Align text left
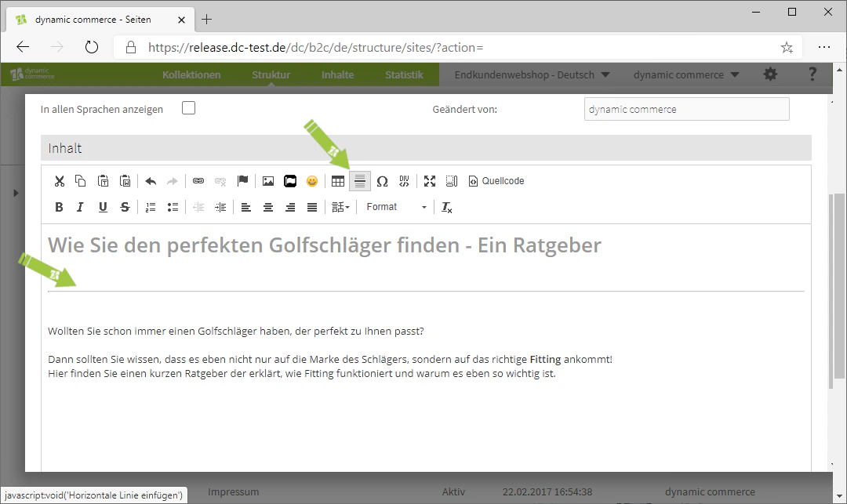Viewport: 847px width, 504px height. [x=245, y=207]
